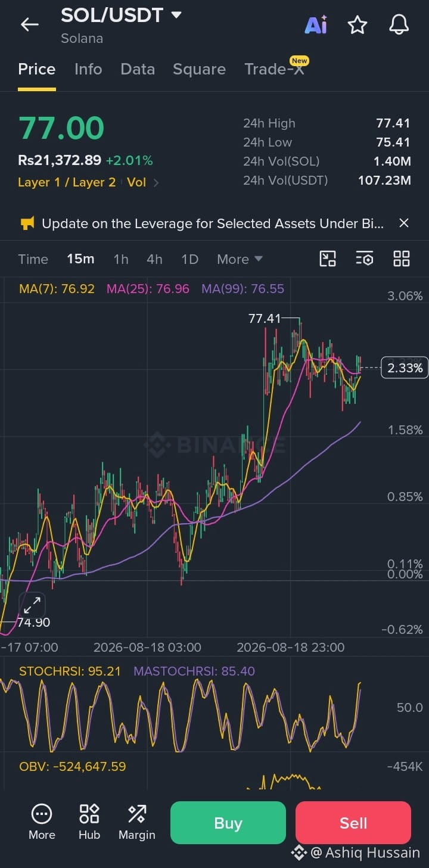This screenshot has width=429, height=868.
Task: Tap the 77.41 high marker on chart
Action: coord(264,319)
